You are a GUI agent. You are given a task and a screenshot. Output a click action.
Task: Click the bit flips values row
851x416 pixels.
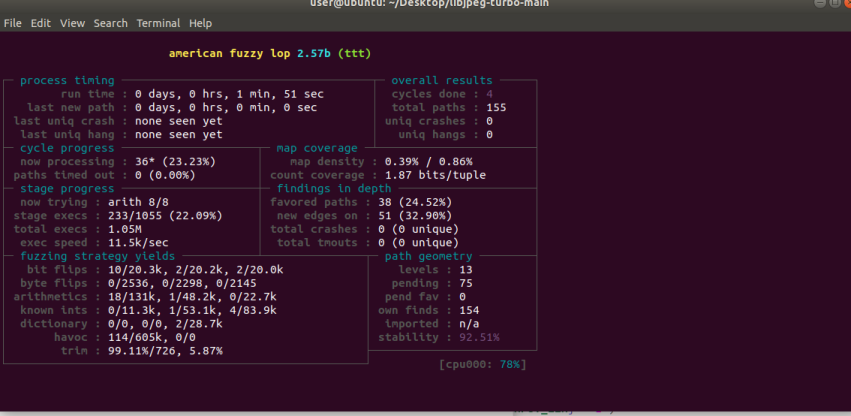click(195, 270)
